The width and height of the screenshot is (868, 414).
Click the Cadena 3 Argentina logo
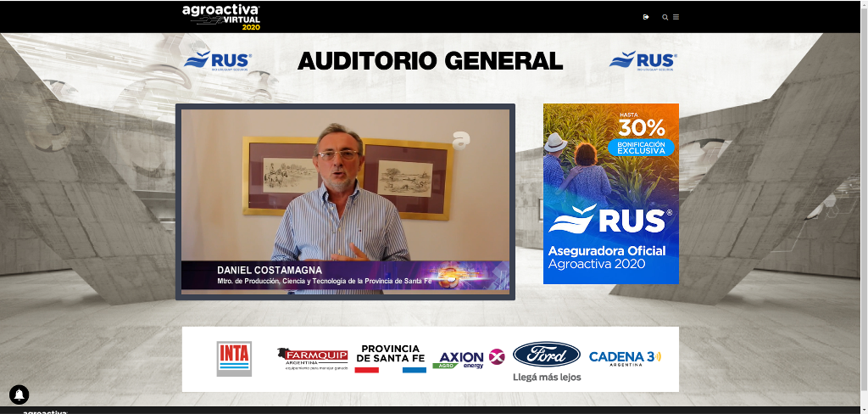pos(625,357)
